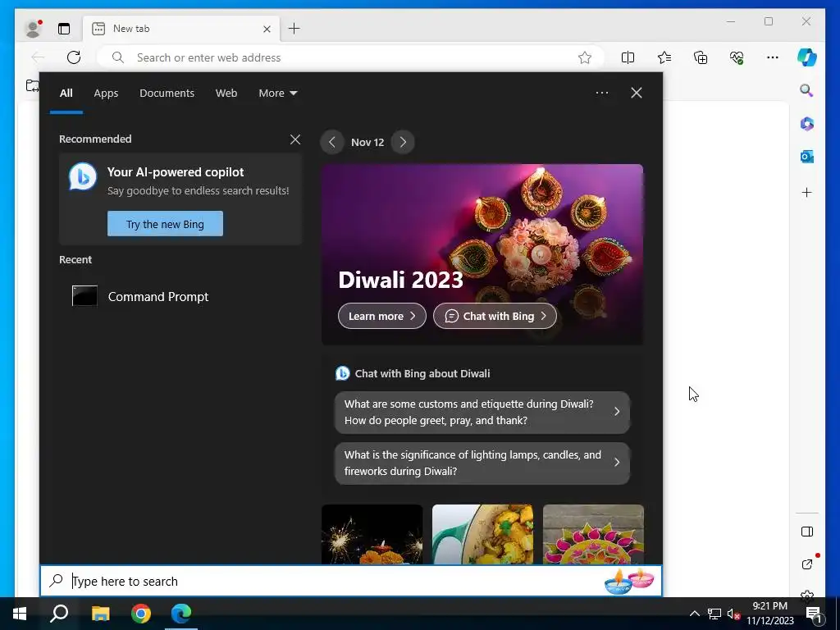Close the New tab
Screen dimensions: 840x630
coord(267,29)
